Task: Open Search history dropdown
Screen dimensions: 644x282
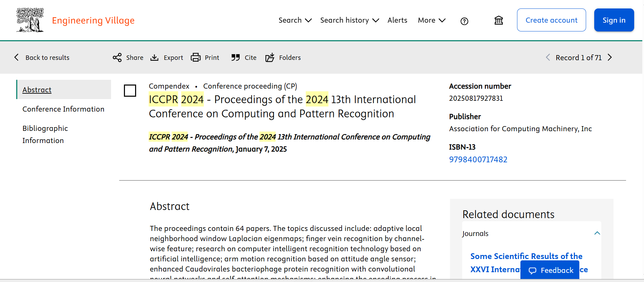Action: tap(349, 20)
